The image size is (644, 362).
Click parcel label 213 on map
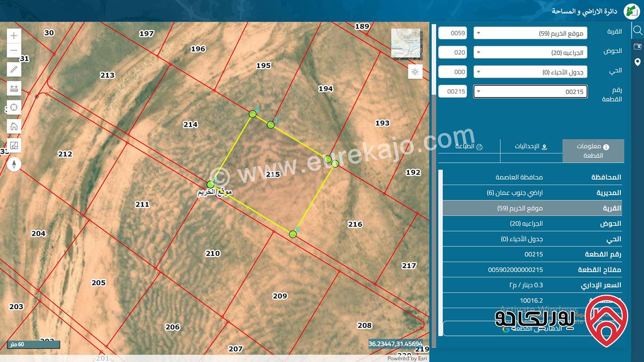point(107,75)
